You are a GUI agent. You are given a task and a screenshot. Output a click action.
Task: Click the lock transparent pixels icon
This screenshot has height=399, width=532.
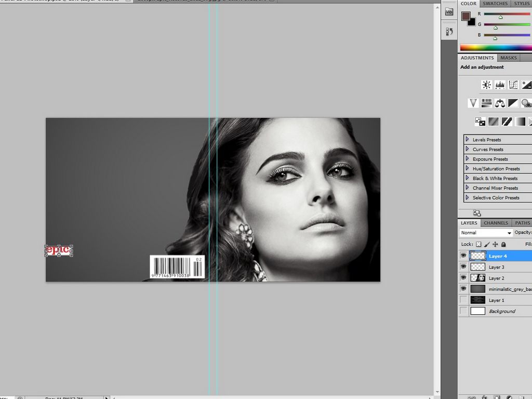pos(478,244)
